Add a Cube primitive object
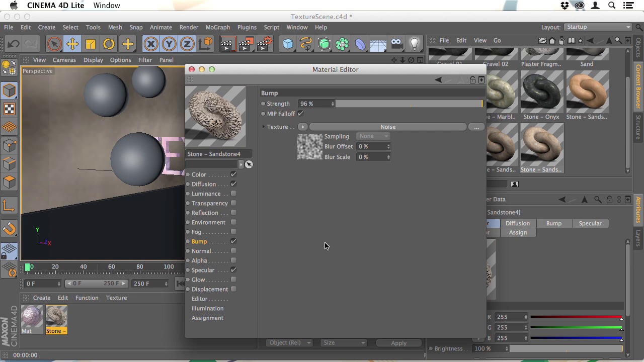The height and width of the screenshot is (362, 644). pyautogui.click(x=288, y=44)
